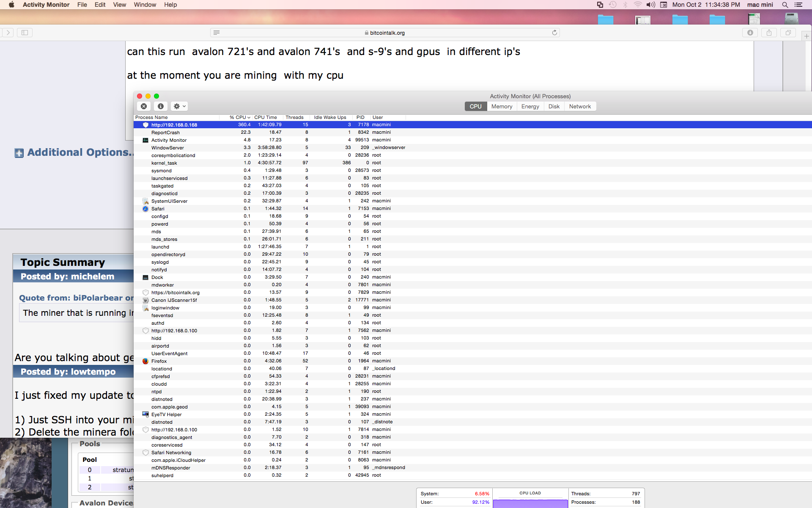Switch to the CPU tab
The image size is (812, 508).
point(476,106)
